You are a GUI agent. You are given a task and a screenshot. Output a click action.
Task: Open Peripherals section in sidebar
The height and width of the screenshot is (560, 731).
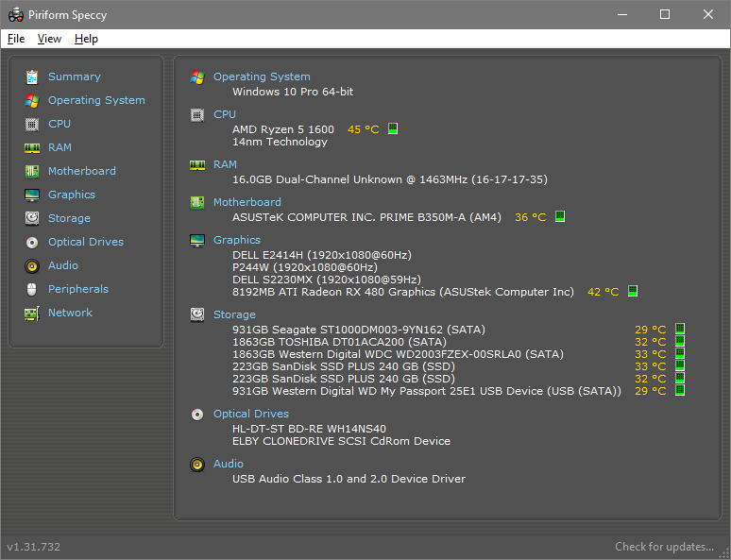pos(77,289)
